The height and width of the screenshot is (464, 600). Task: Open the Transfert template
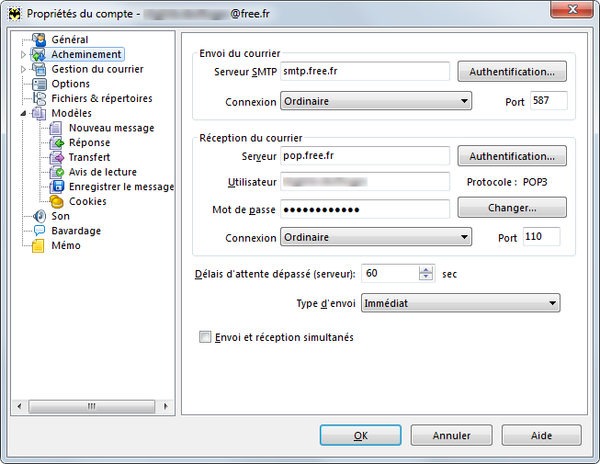(89, 157)
